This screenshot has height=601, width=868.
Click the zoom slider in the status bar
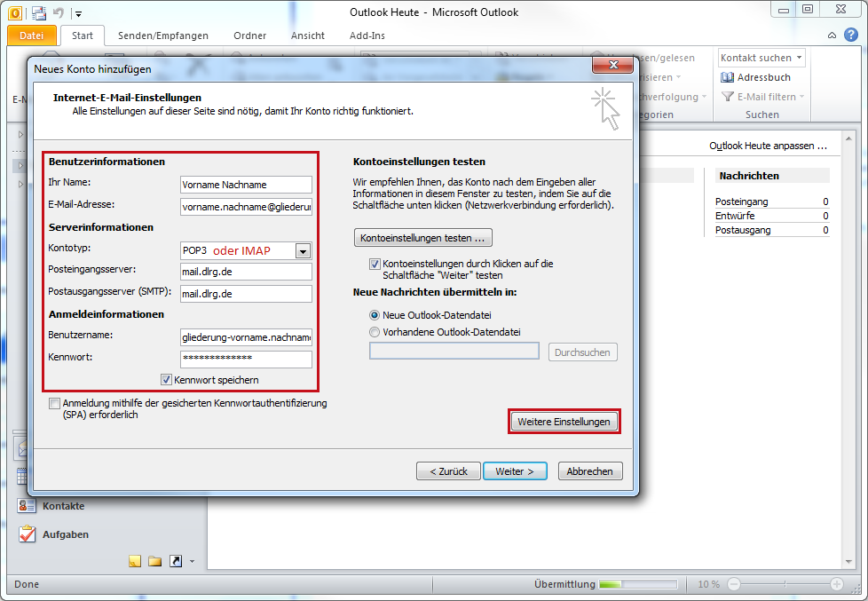(x=785, y=584)
